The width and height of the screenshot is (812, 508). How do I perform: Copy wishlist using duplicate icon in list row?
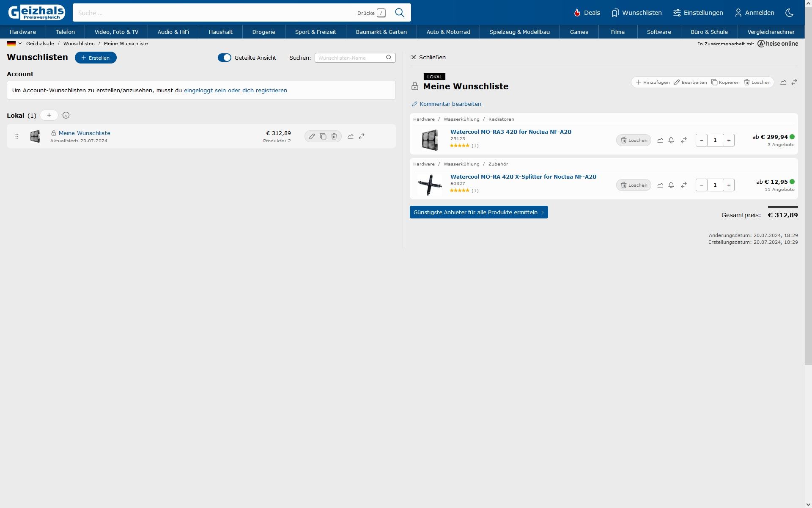click(x=323, y=136)
